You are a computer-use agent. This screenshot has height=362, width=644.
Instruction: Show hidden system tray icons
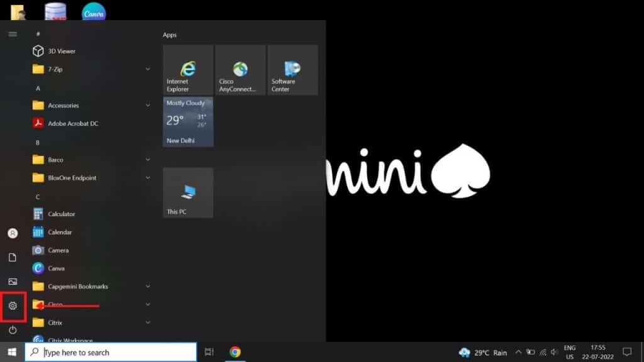(x=518, y=352)
